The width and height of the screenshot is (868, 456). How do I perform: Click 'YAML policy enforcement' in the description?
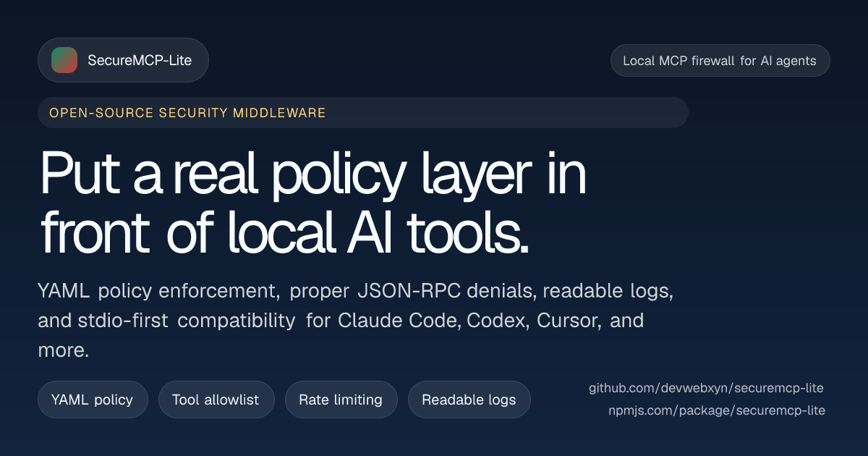[x=158, y=292]
